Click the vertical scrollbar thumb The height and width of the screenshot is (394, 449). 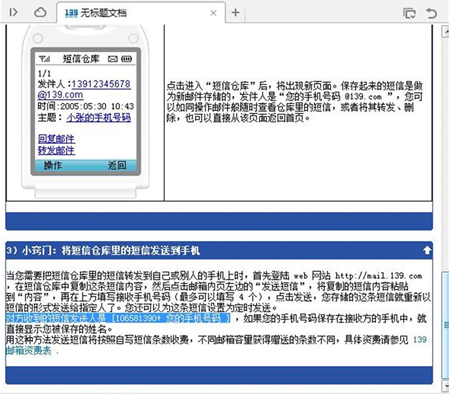click(x=445, y=325)
